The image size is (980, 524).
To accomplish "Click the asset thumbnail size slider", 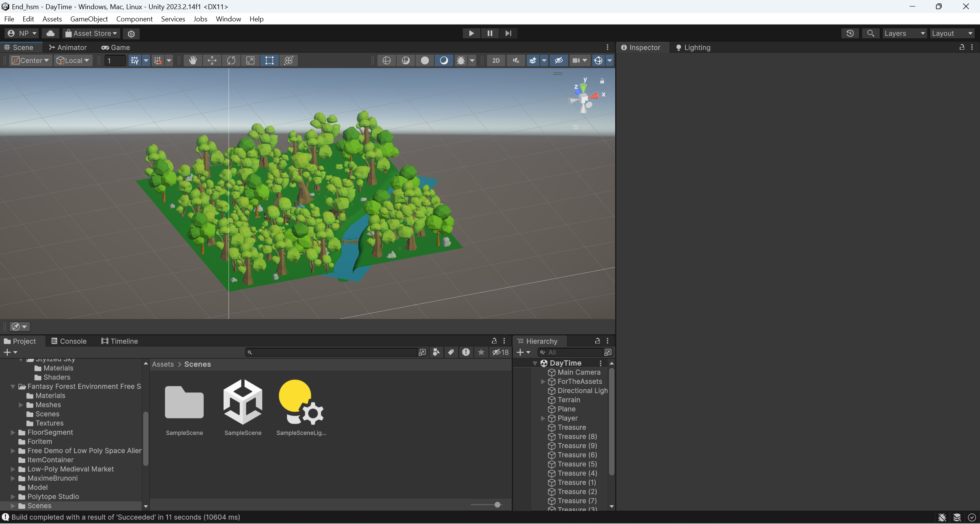I will pos(497,504).
